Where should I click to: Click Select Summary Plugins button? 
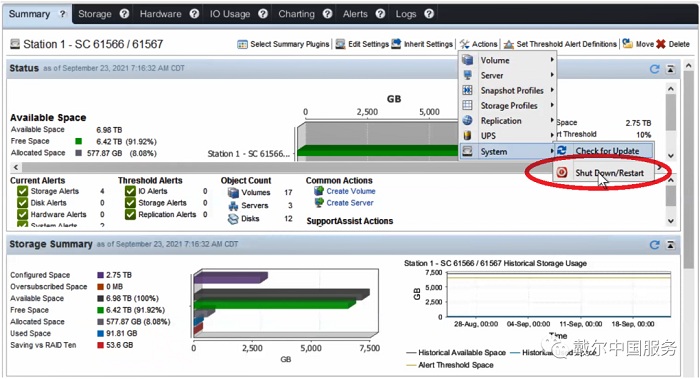(x=283, y=44)
